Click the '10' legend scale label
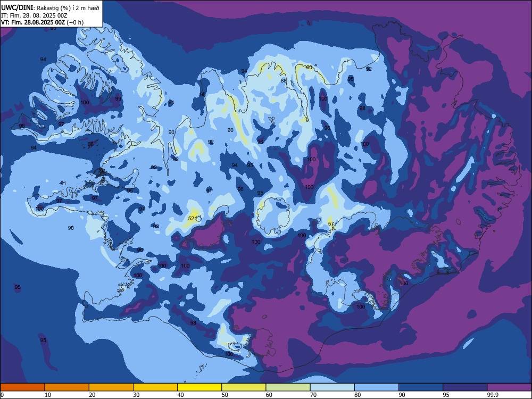 tap(48, 395)
